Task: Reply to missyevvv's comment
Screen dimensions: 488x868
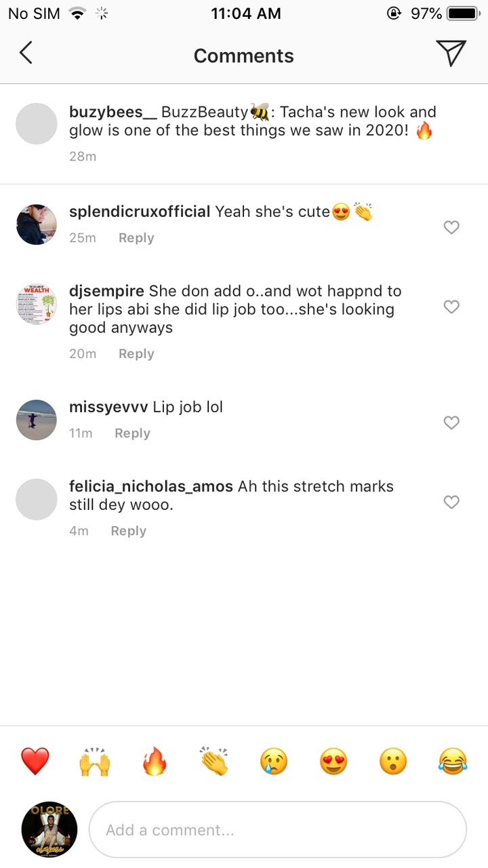Action: click(x=132, y=433)
